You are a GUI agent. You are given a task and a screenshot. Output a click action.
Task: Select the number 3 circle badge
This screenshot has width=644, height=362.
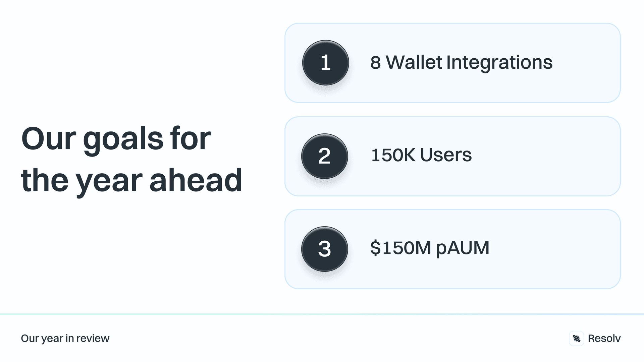click(x=324, y=249)
